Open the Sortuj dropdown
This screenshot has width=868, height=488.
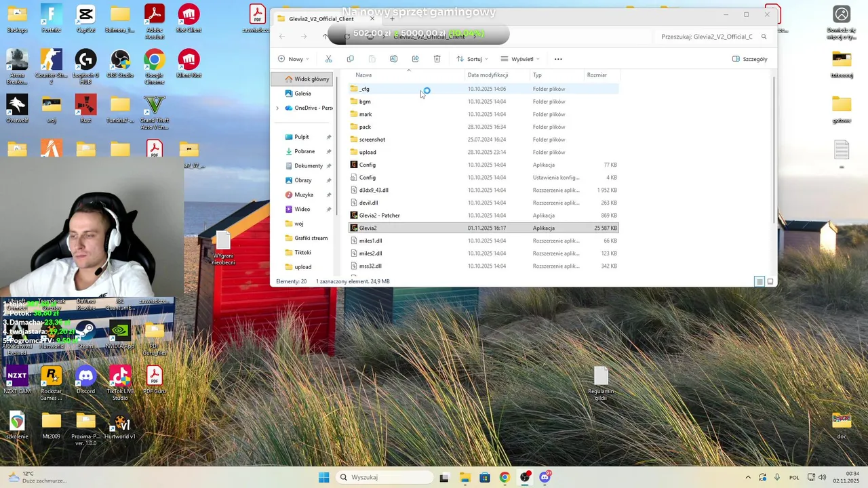(x=472, y=59)
